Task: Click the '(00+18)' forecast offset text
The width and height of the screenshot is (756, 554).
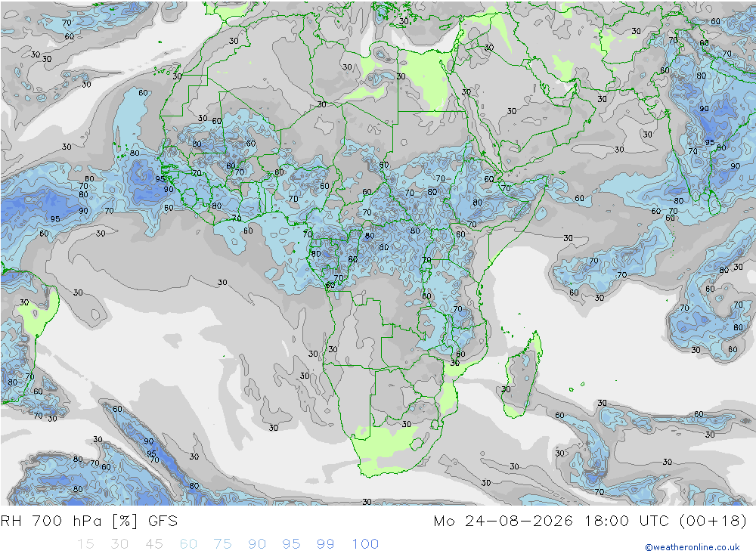Action: (713, 522)
